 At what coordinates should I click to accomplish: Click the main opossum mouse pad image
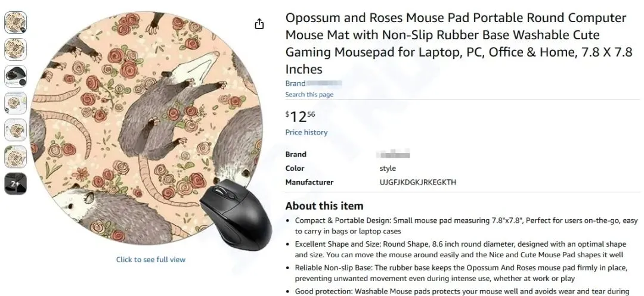(146, 127)
